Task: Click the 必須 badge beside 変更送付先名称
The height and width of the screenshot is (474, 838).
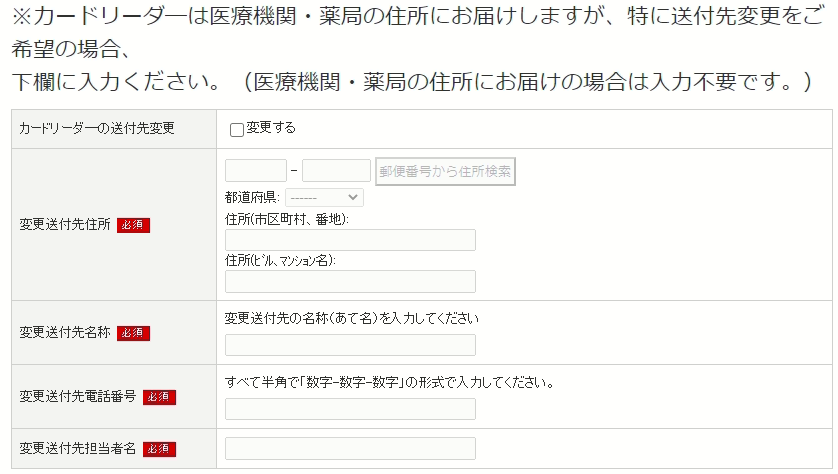Action: click(x=133, y=333)
